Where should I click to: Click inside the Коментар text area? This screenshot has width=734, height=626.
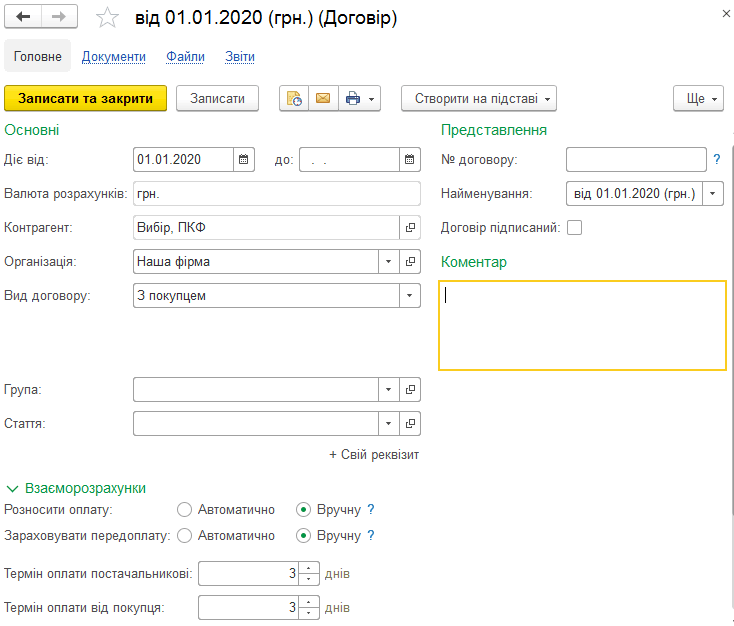[x=582, y=325]
